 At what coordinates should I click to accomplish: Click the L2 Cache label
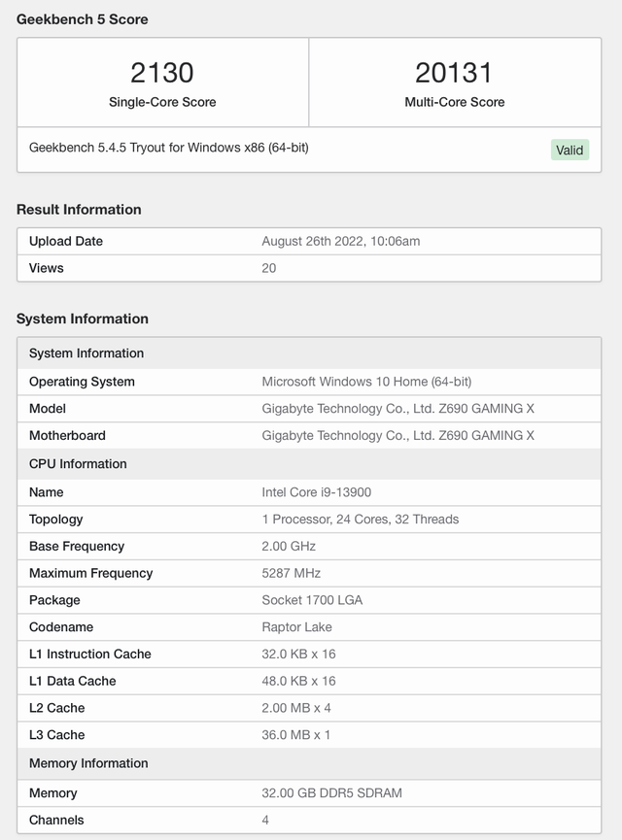click(x=56, y=708)
